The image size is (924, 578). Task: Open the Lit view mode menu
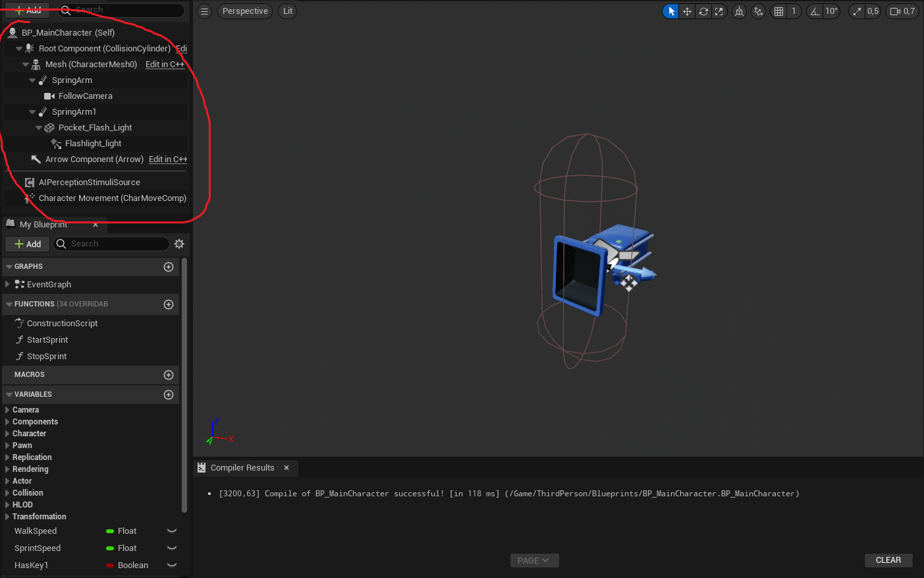tap(288, 11)
